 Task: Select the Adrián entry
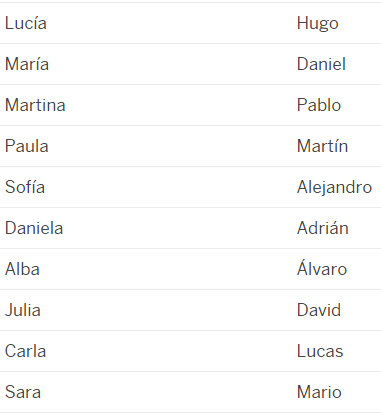pyautogui.click(x=323, y=228)
